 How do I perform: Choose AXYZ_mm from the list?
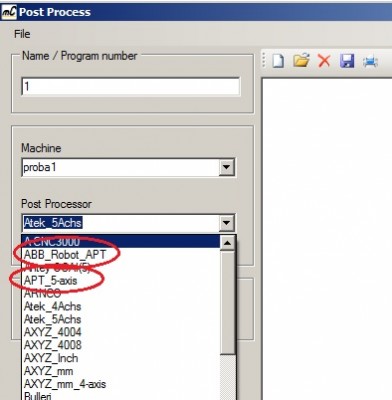pos(121,371)
